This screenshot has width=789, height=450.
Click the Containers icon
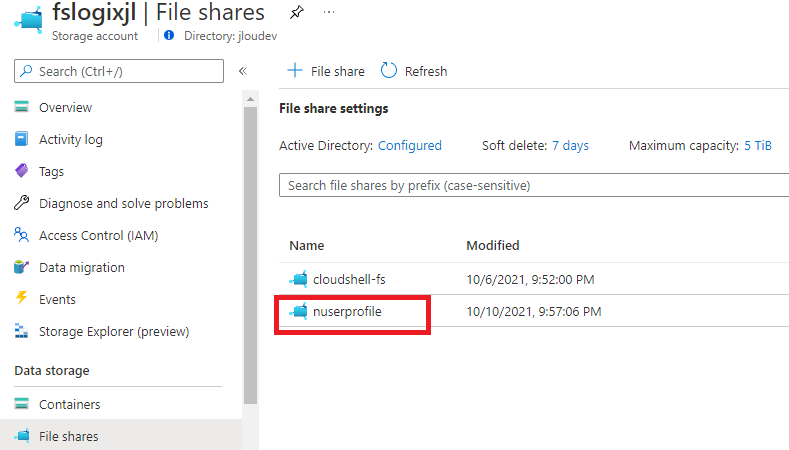click(x=22, y=404)
